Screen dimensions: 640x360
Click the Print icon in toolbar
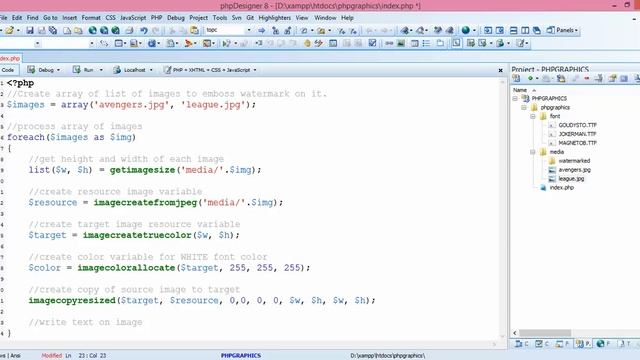coord(129,31)
